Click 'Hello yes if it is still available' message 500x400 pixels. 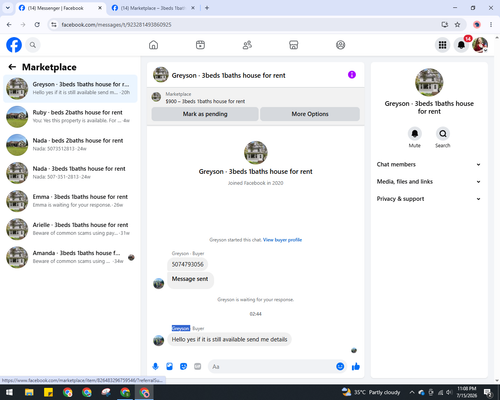(229, 339)
